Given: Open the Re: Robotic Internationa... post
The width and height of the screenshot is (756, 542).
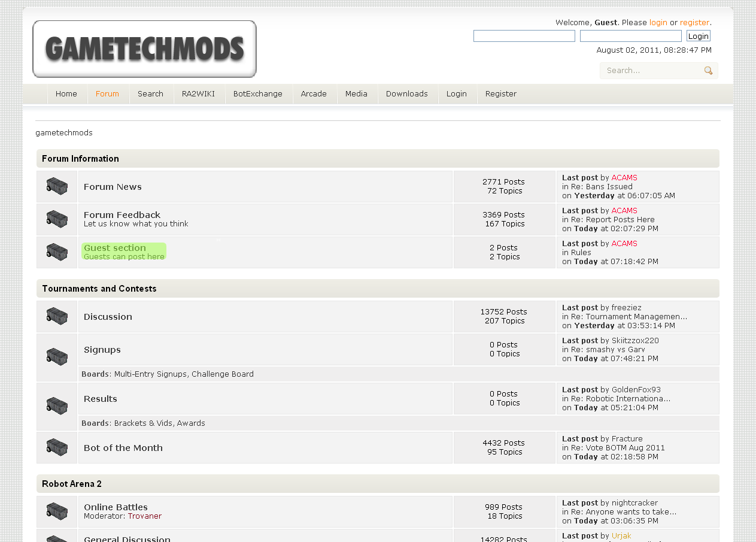Looking at the screenshot, I should 621,399.
